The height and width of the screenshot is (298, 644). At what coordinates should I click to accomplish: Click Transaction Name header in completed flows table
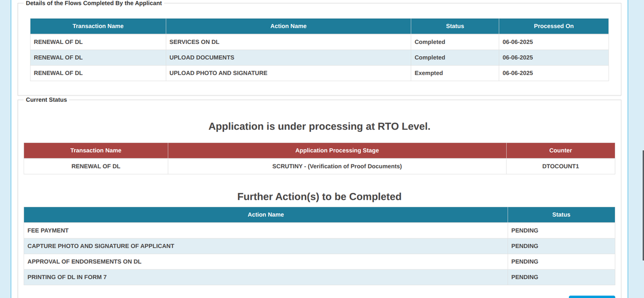(x=98, y=26)
